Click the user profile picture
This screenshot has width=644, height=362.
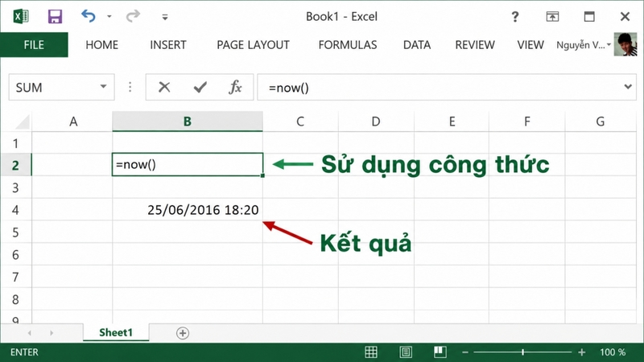point(625,44)
